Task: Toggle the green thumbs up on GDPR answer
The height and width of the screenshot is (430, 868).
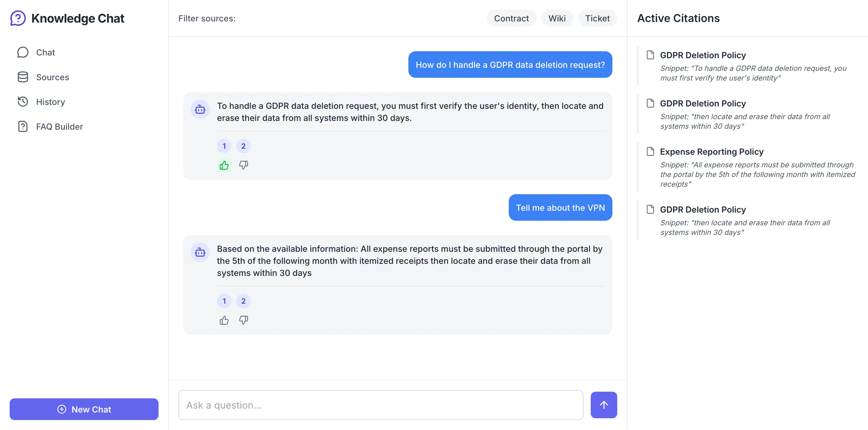Action: (x=224, y=165)
